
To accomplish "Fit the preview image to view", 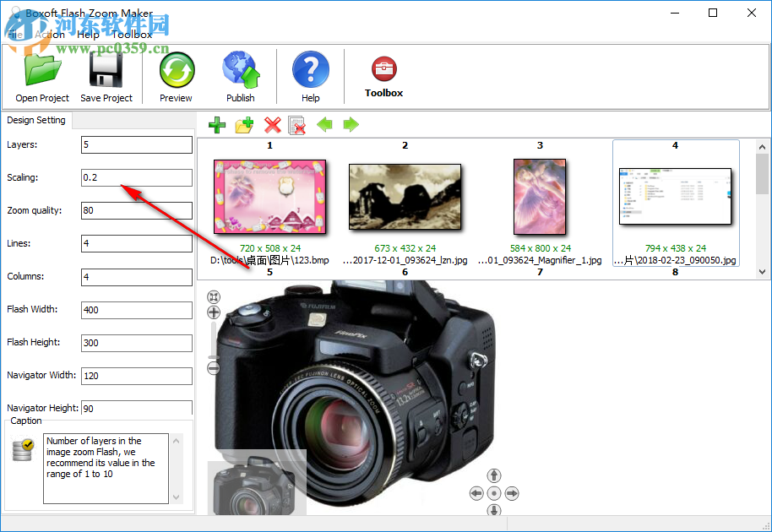I will tap(214, 296).
